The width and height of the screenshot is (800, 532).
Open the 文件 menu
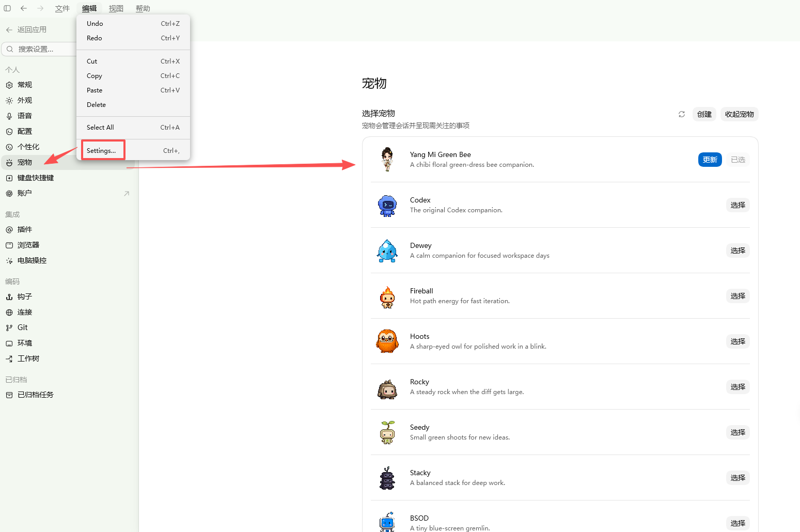tap(62, 8)
